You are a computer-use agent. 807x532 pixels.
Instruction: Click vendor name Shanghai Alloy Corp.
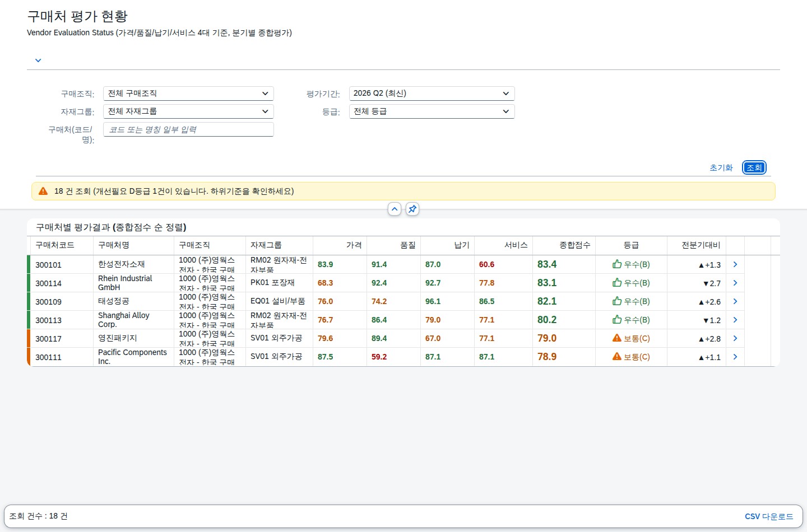click(x=124, y=320)
